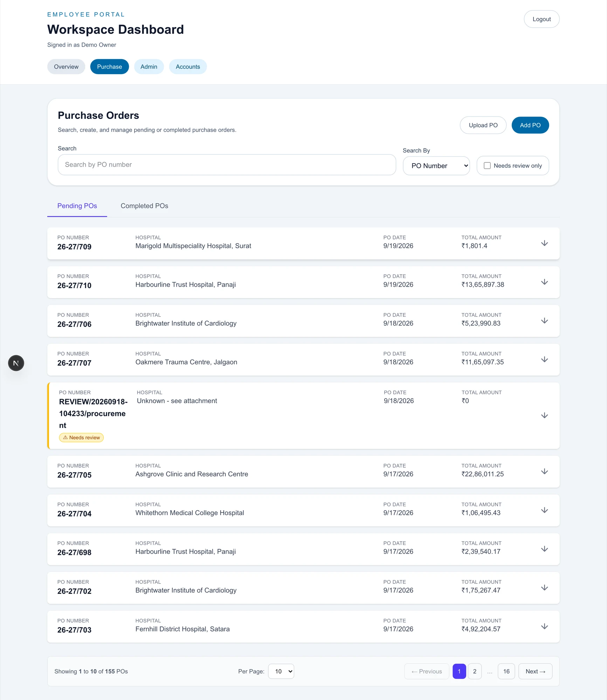
Task: Go to the Next page
Action: (535, 671)
